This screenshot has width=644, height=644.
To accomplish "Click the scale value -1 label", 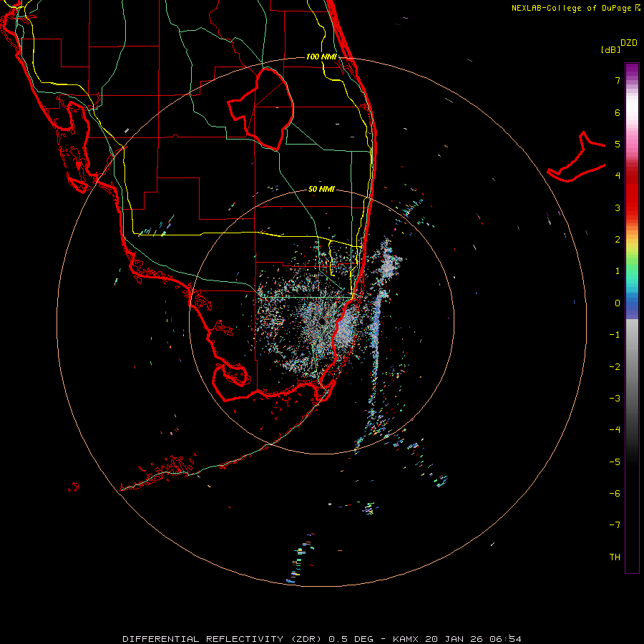I will tap(615, 335).
